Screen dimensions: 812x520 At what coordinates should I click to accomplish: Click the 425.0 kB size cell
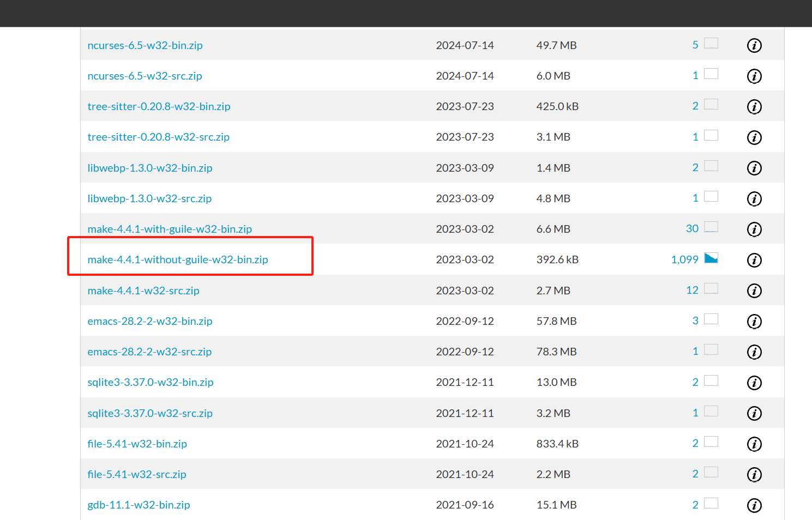pyautogui.click(x=557, y=106)
